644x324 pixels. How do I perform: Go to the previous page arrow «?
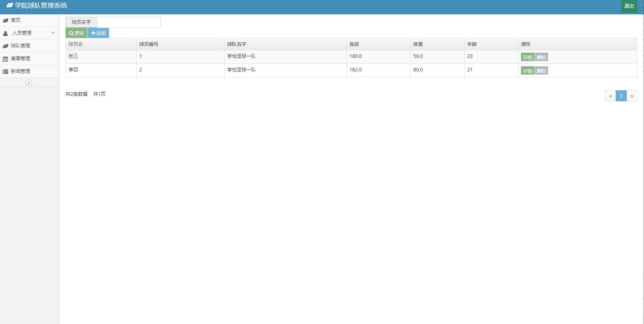610,96
